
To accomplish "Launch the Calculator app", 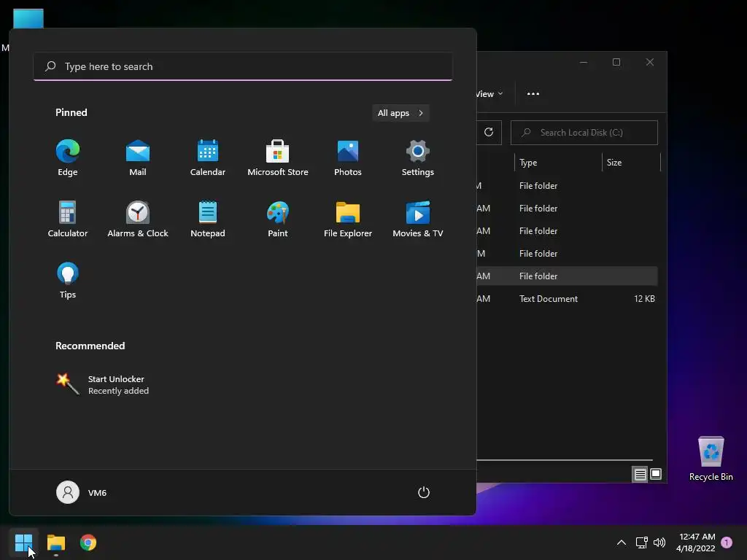I will tap(68, 219).
